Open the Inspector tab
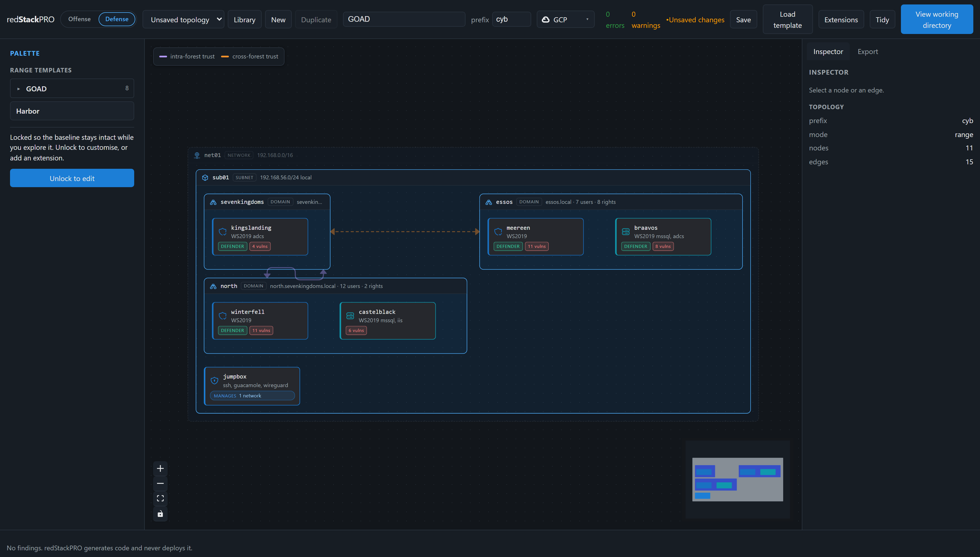980x557 pixels. coord(828,52)
